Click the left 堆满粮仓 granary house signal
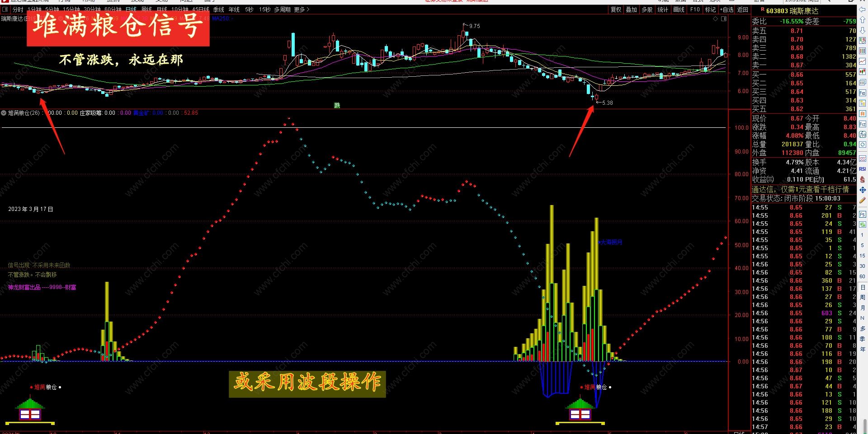This screenshot has height=434, width=868. (x=30, y=410)
